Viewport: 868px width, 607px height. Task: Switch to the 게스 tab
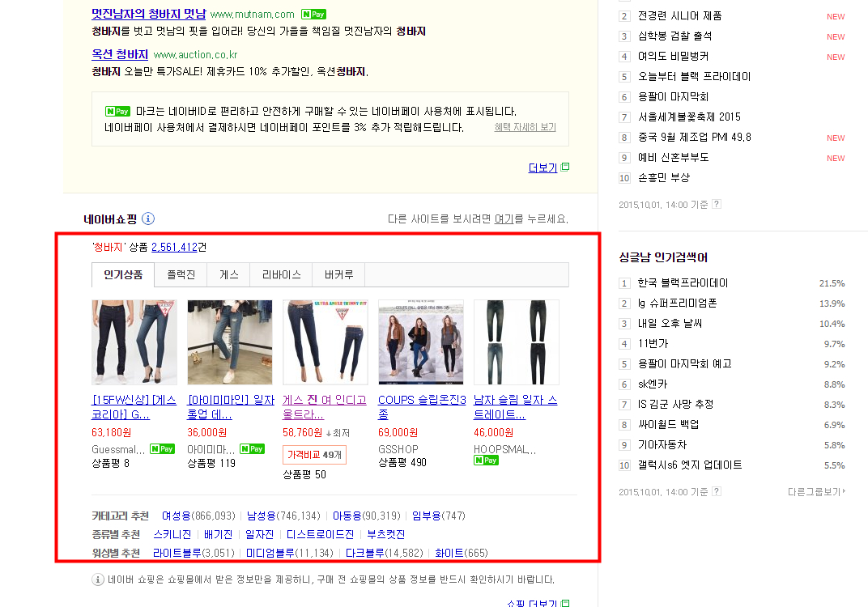(x=228, y=274)
